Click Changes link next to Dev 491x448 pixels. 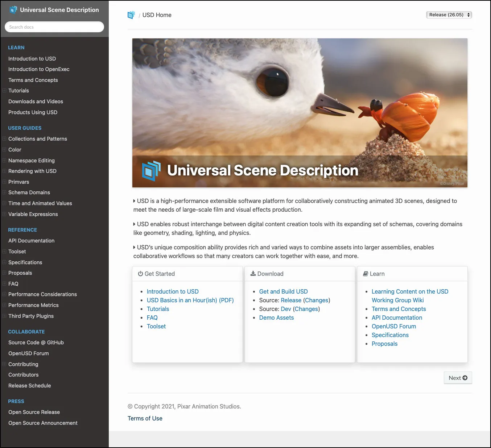306,309
